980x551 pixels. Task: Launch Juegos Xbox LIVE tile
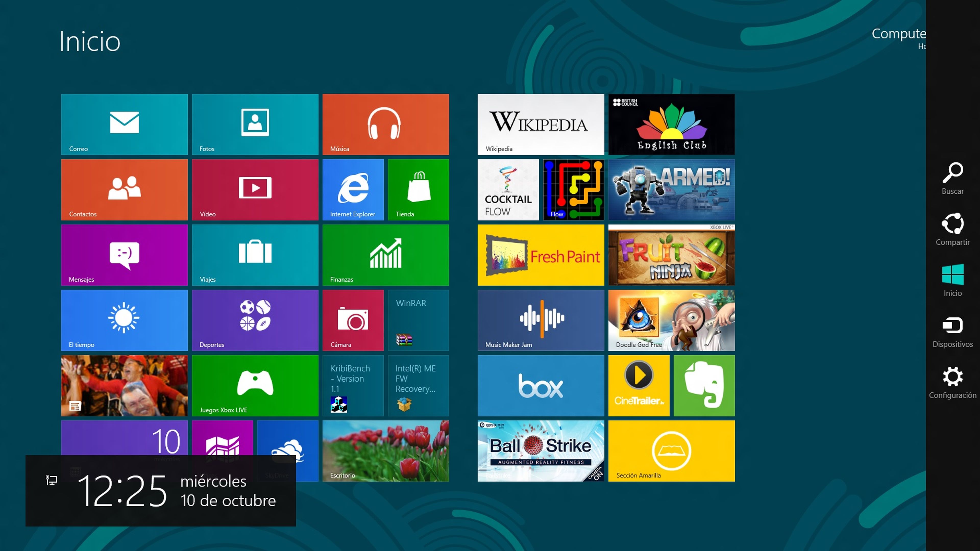coord(255,385)
